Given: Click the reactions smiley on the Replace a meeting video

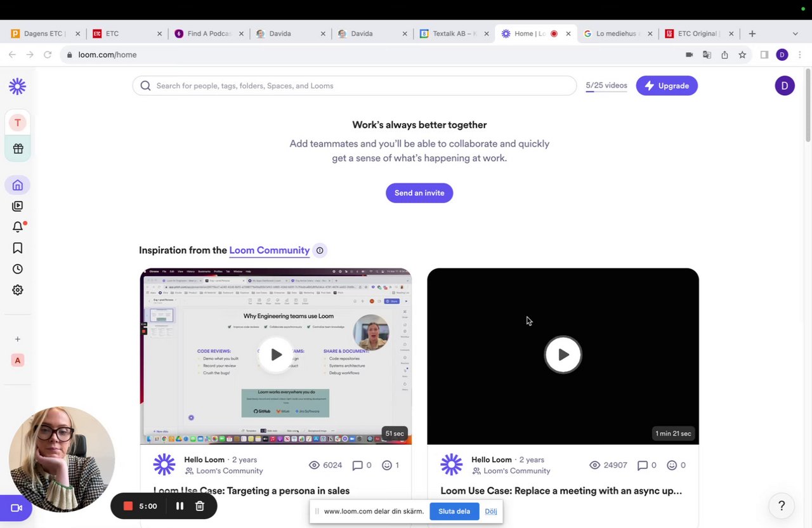Looking at the screenshot, I should pos(672,465).
